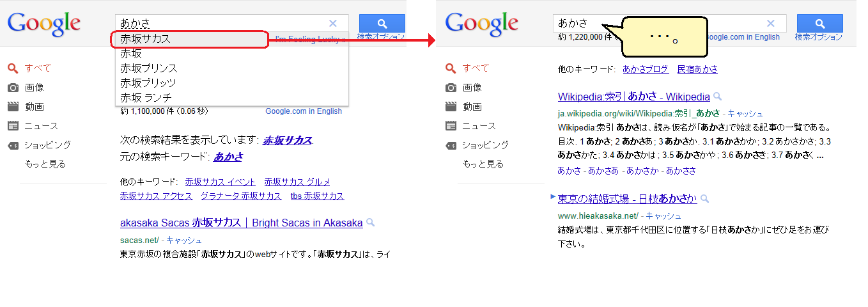Open the hieakasaka.net キャッシュ link

(x=663, y=216)
